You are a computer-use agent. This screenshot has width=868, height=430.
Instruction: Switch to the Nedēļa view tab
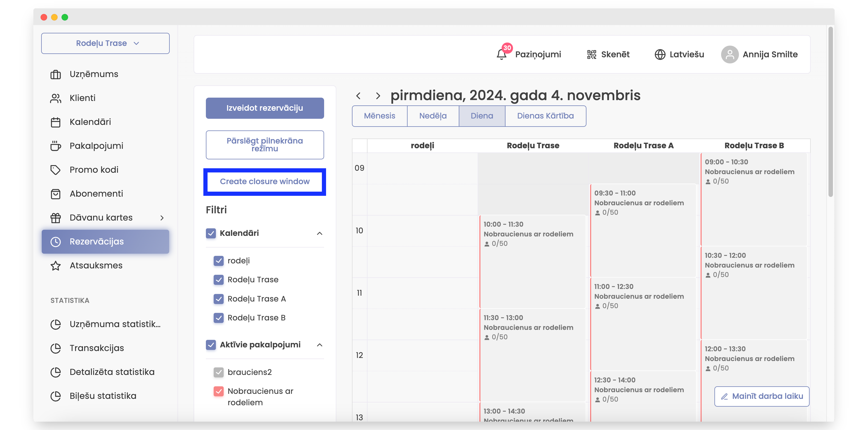pyautogui.click(x=433, y=116)
